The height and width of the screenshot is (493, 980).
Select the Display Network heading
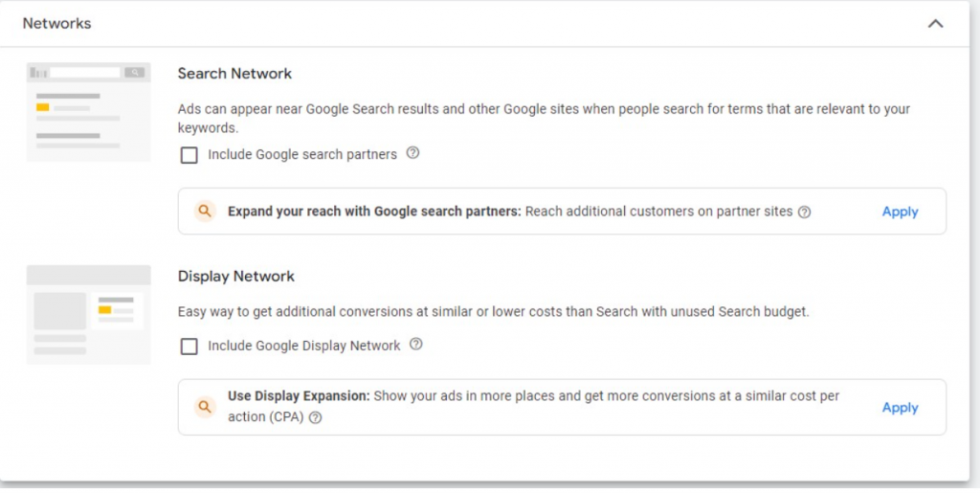(236, 277)
